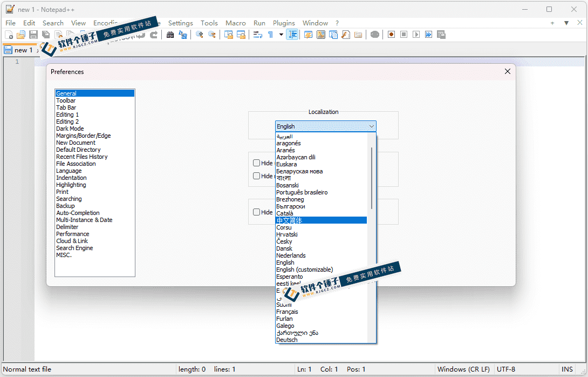Run macro multiple times icon
The width and height of the screenshot is (588, 377).
428,35
